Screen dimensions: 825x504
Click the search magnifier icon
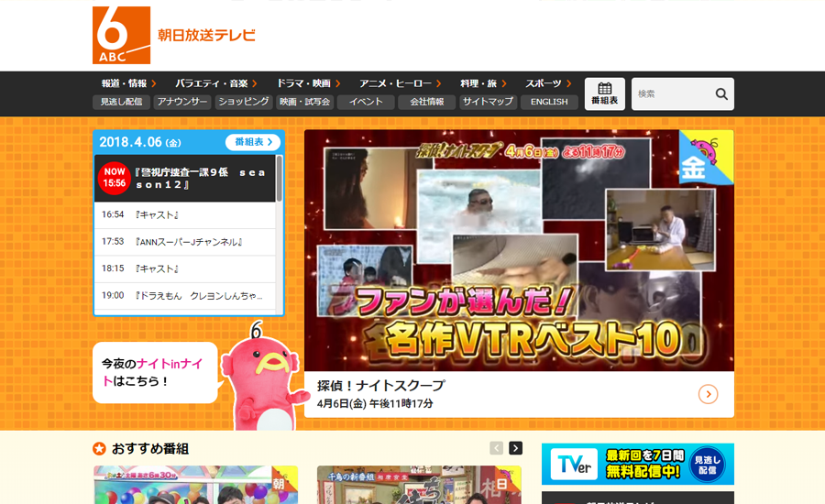[721, 94]
